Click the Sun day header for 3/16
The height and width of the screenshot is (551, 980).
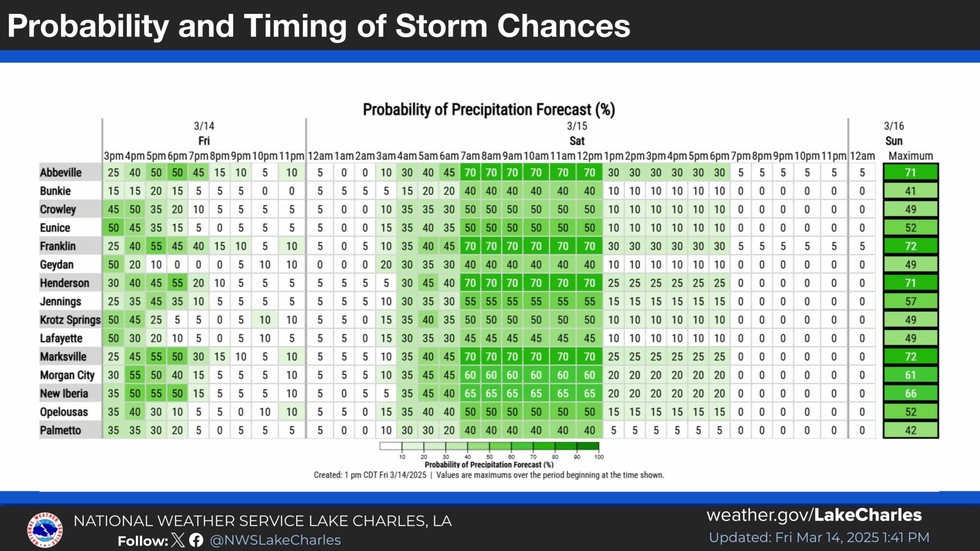click(893, 141)
